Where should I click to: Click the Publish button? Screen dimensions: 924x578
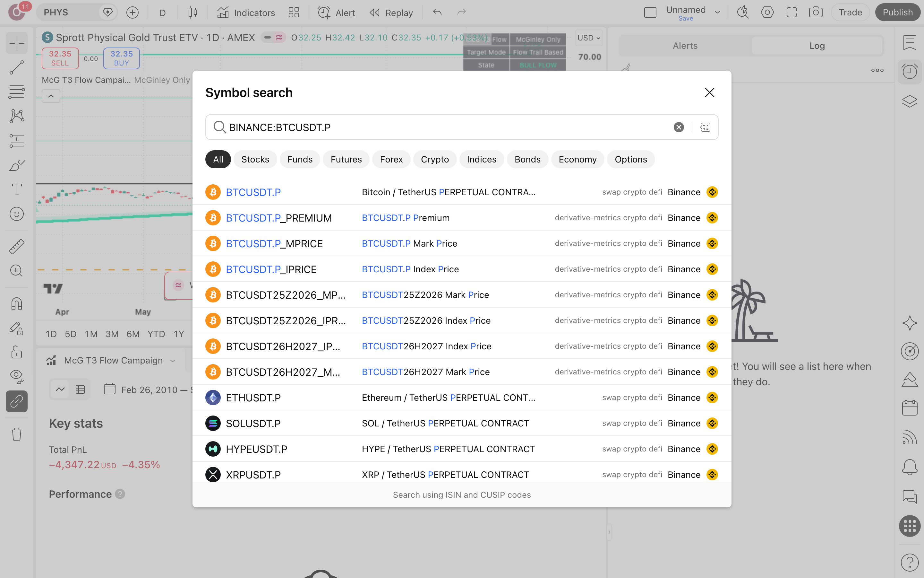point(898,12)
